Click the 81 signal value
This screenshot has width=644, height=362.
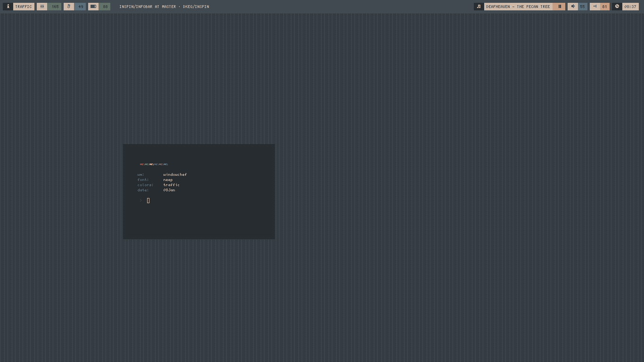(604, 7)
